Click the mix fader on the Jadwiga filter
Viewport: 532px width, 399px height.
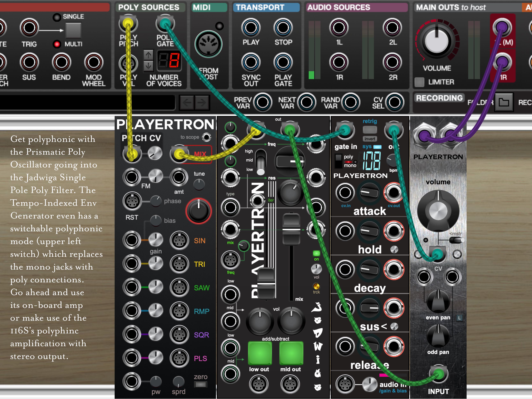[291, 229]
